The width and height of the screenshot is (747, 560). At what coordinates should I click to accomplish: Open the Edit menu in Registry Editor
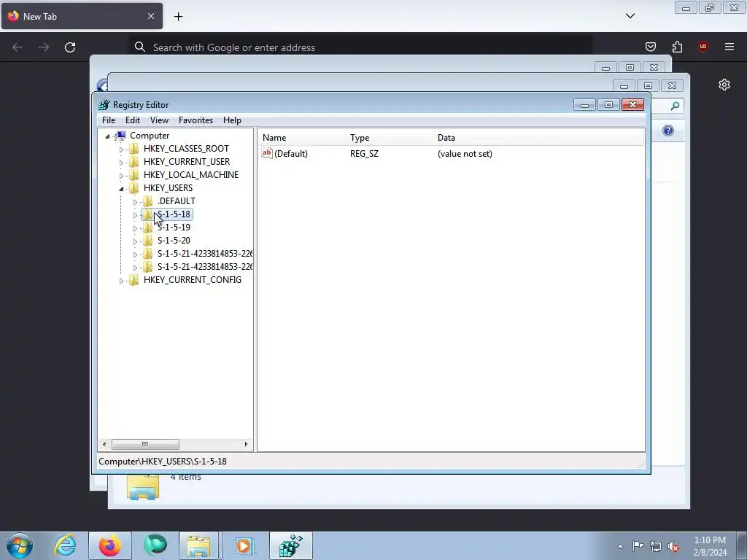pos(133,120)
